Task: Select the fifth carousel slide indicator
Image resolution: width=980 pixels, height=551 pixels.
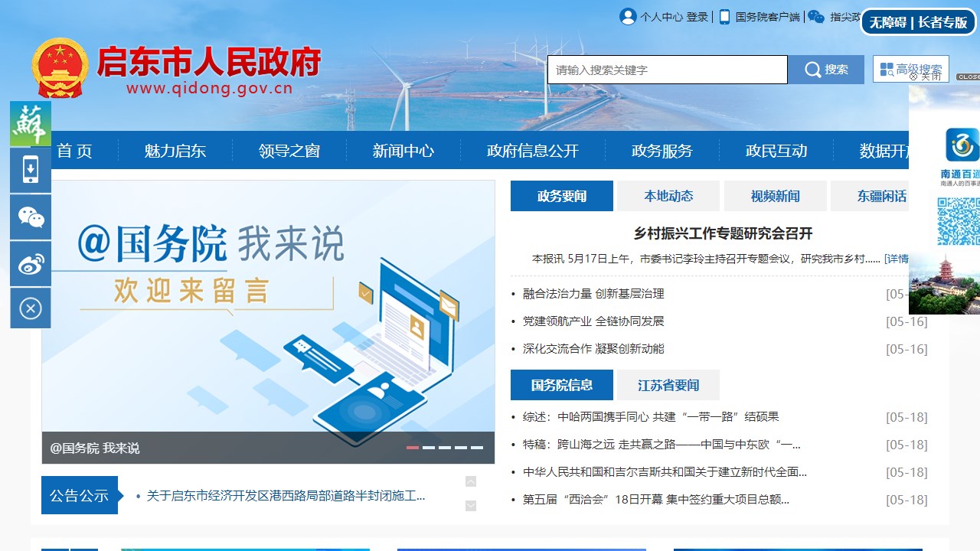Action: 477,448
